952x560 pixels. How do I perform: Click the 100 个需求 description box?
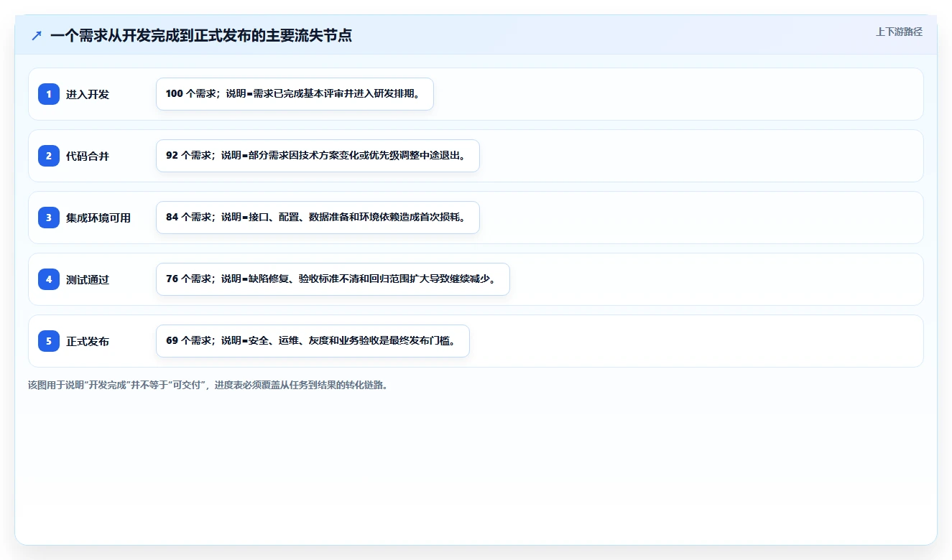pos(295,94)
